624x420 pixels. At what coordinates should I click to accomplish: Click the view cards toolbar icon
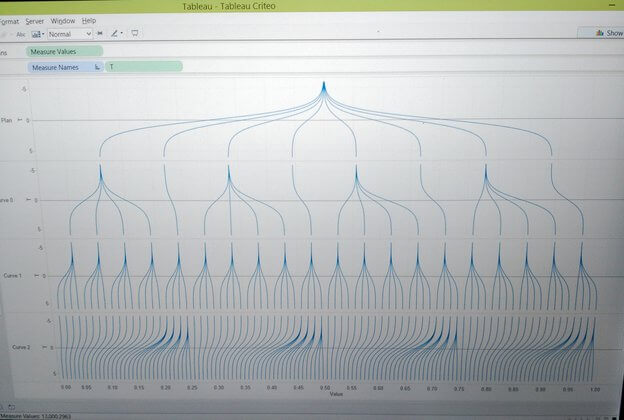pyautogui.click(x=36, y=34)
